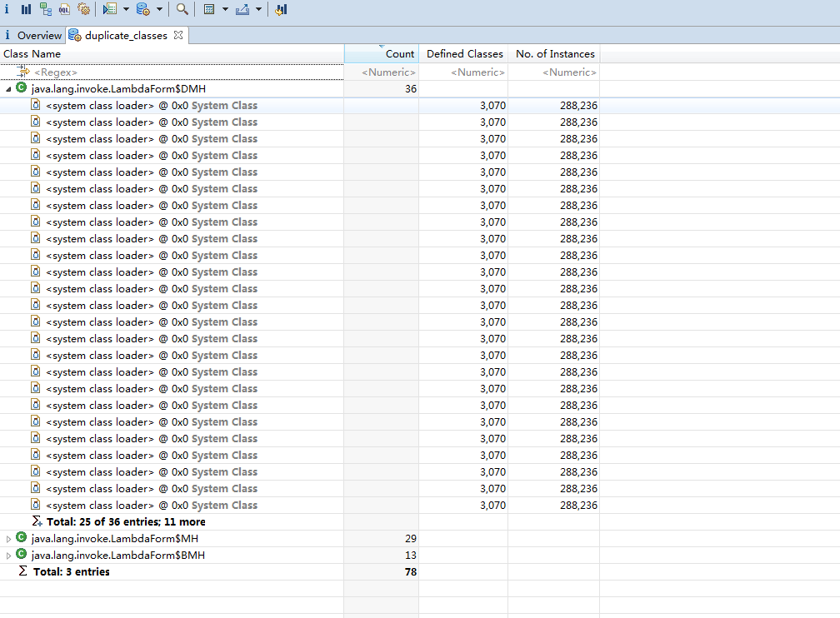Click the Count Numeric filter field
The image size is (840, 618).
pyautogui.click(x=382, y=72)
